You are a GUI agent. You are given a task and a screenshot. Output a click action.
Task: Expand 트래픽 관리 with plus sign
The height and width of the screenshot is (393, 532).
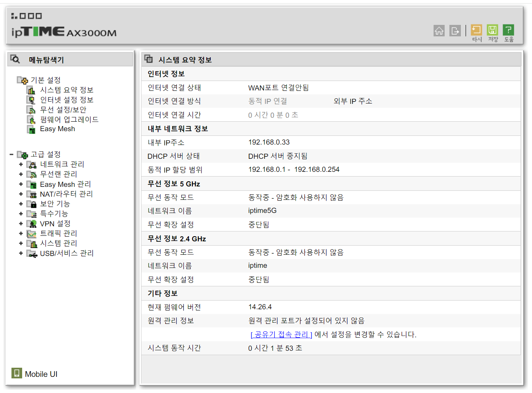[21, 233]
